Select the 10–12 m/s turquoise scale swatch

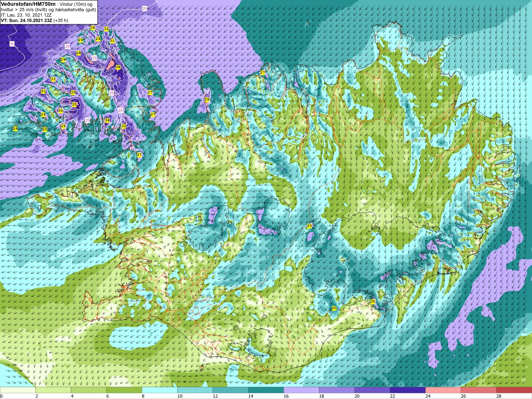[x=195, y=390]
